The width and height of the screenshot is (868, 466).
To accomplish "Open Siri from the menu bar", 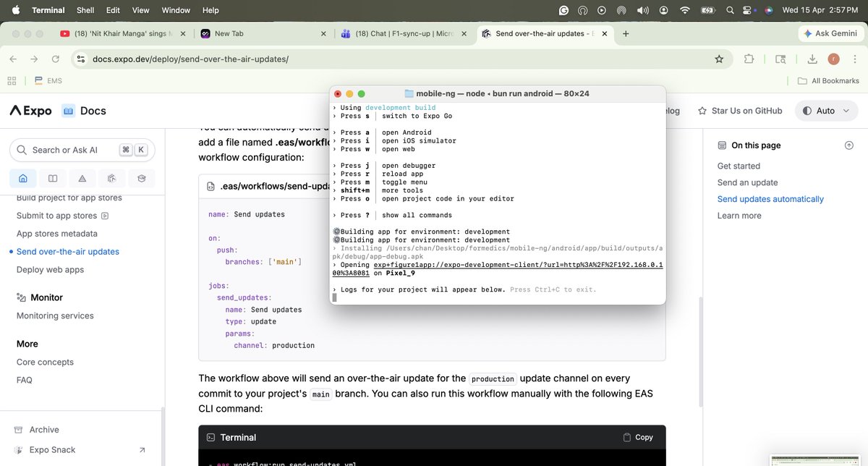I will click(768, 10).
